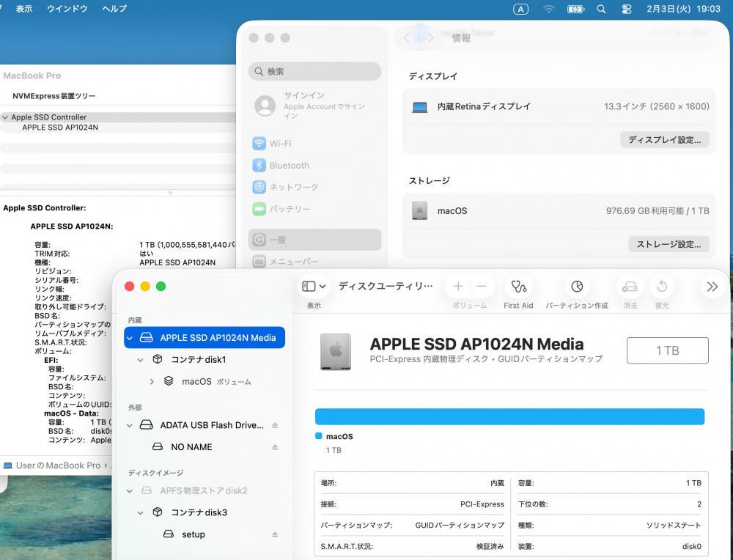The width and height of the screenshot is (733, 560).
Task: Collapse Apple SSD Controller tree node
Action: pos(6,117)
